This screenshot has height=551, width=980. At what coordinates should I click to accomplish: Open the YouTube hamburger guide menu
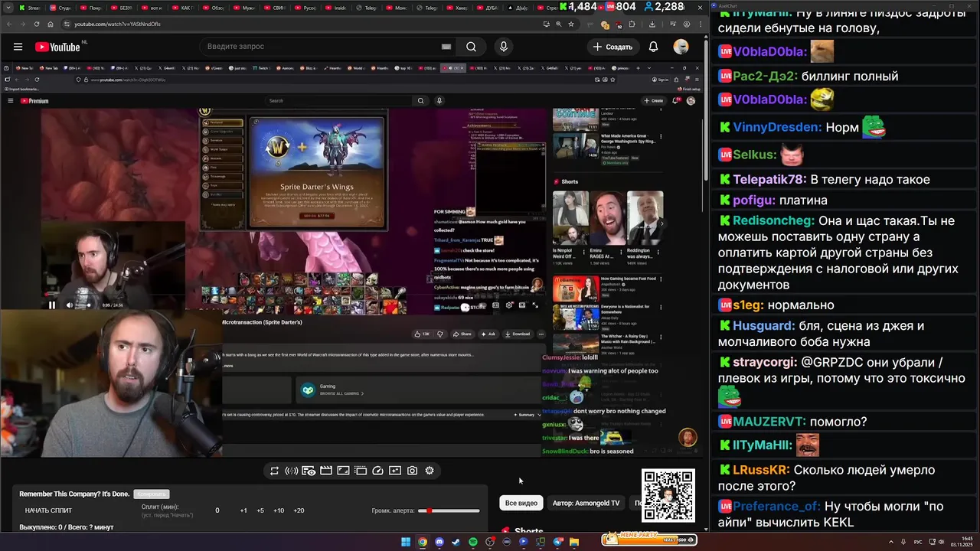(18, 47)
